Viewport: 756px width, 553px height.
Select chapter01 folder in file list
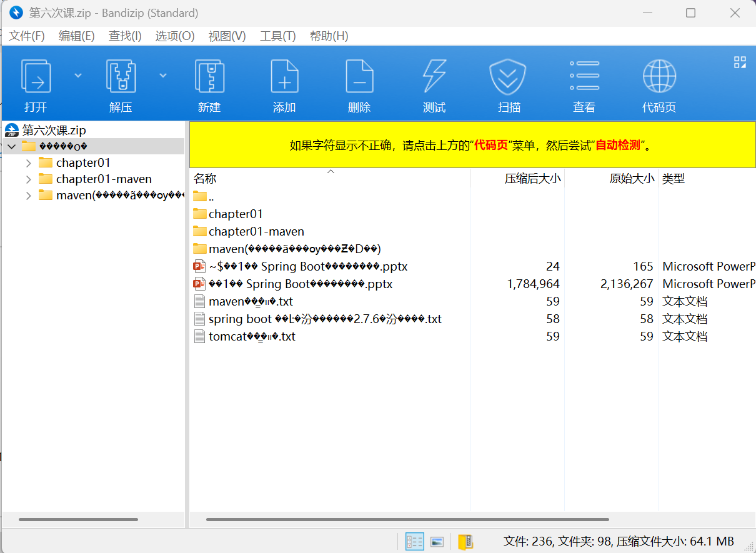coord(472,214)
